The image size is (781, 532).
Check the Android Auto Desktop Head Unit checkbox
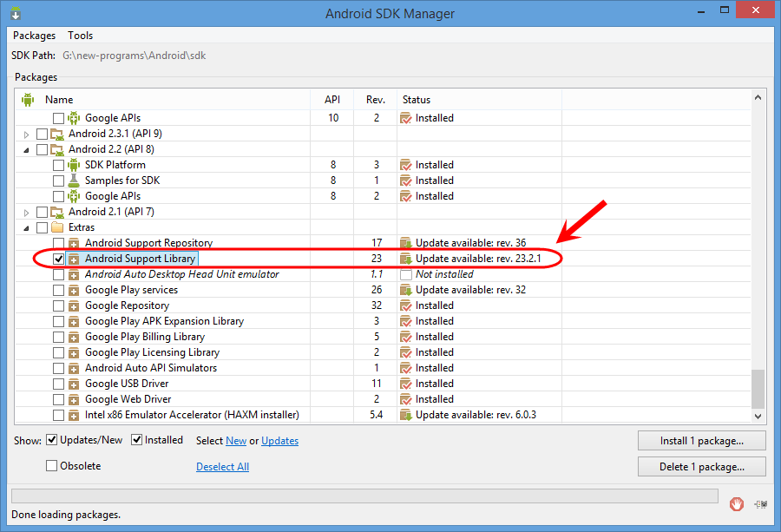pyautogui.click(x=59, y=274)
